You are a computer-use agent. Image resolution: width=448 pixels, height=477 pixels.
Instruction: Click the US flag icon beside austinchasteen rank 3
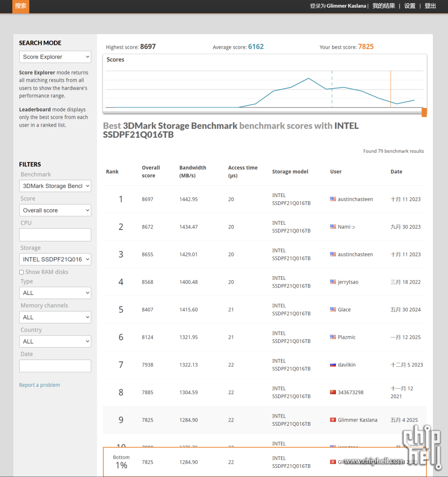(x=333, y=254)
